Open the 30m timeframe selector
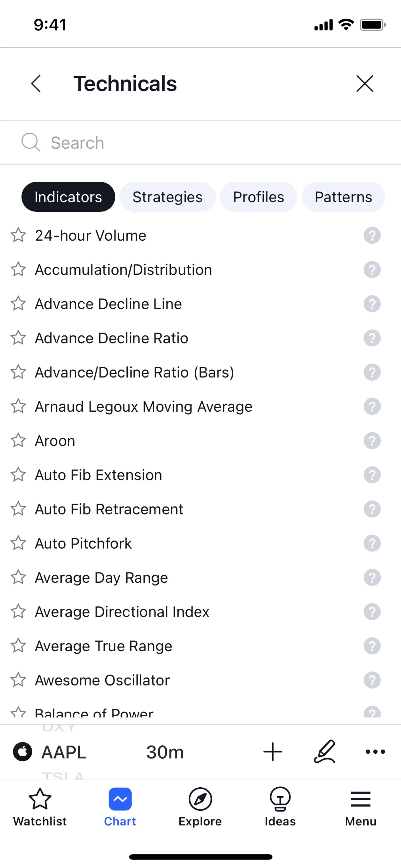401x868 pixels. (x=165, y=752)
